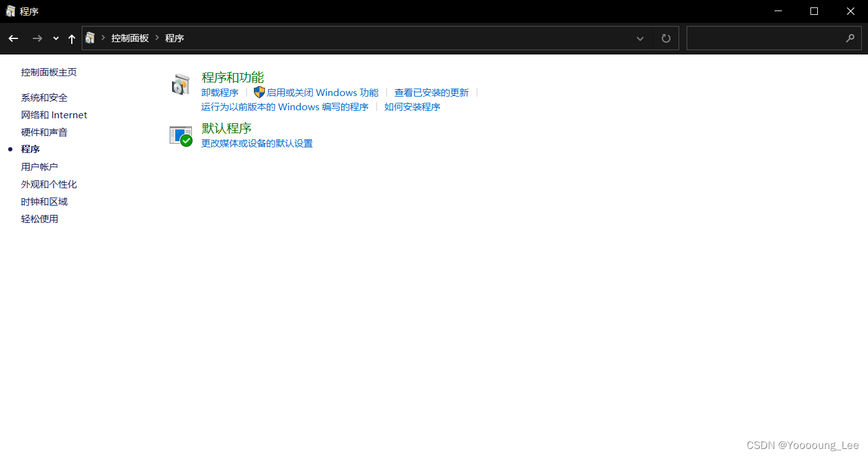Click the Programs and Features icon
Viewport: 868px width, 457px height.
pos(181,85)
